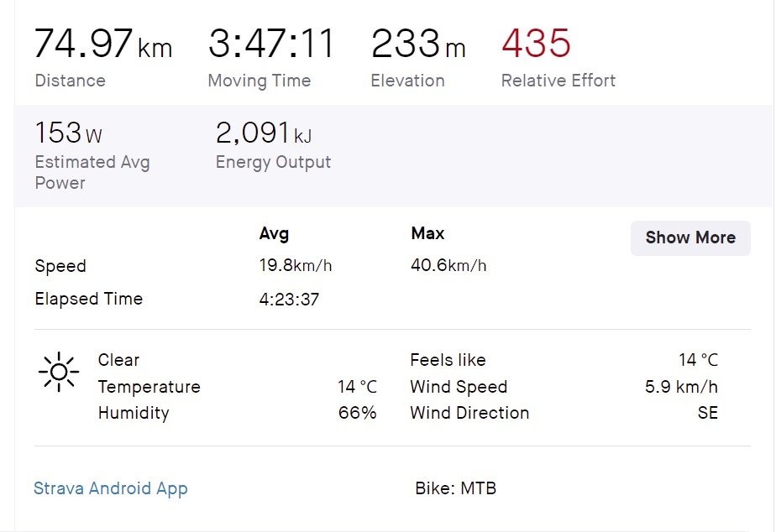Open the Strava Android App link
Image resolution: width=776 pixels, height=532 pixels.
coord(110,488)
